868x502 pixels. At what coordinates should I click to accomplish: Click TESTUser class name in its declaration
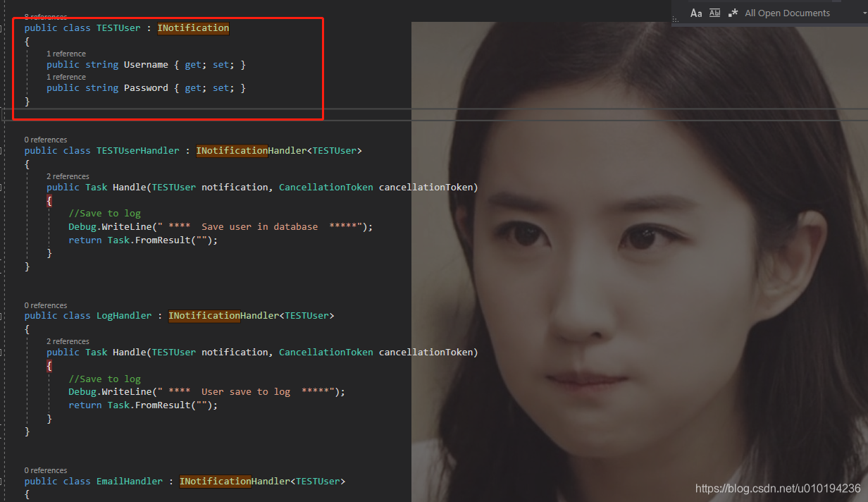(x=118, y=28)
